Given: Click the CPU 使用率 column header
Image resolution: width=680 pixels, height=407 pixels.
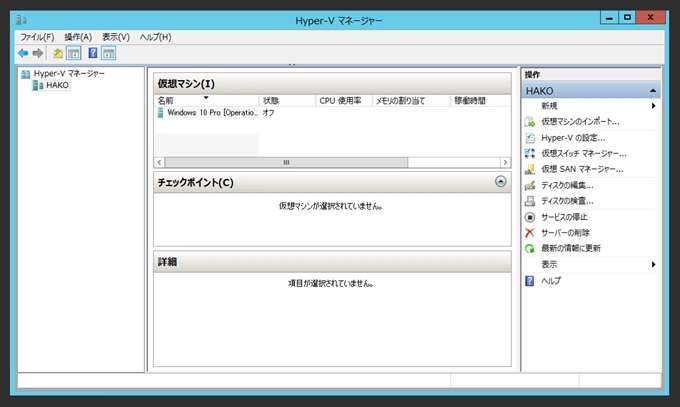Looking at the screenshot, I should [x=343, y=101].
